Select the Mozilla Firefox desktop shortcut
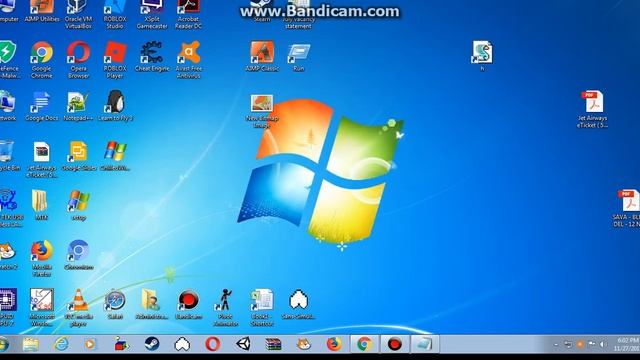 (x=42, y=258)
